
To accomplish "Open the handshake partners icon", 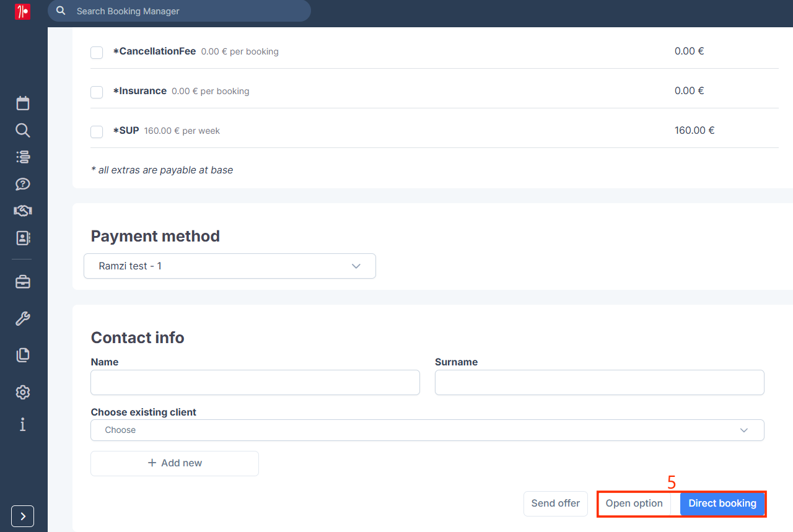I will pos(23,211).
